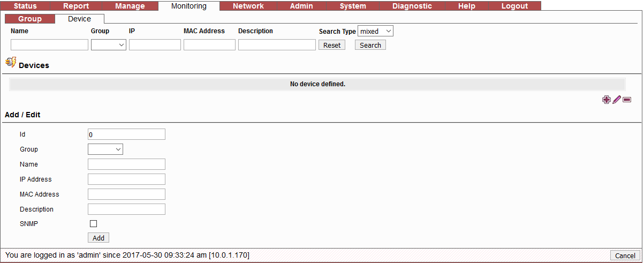Click the Reset button
The width and height of the screenshot is (644, 263).
click(332, 46)
